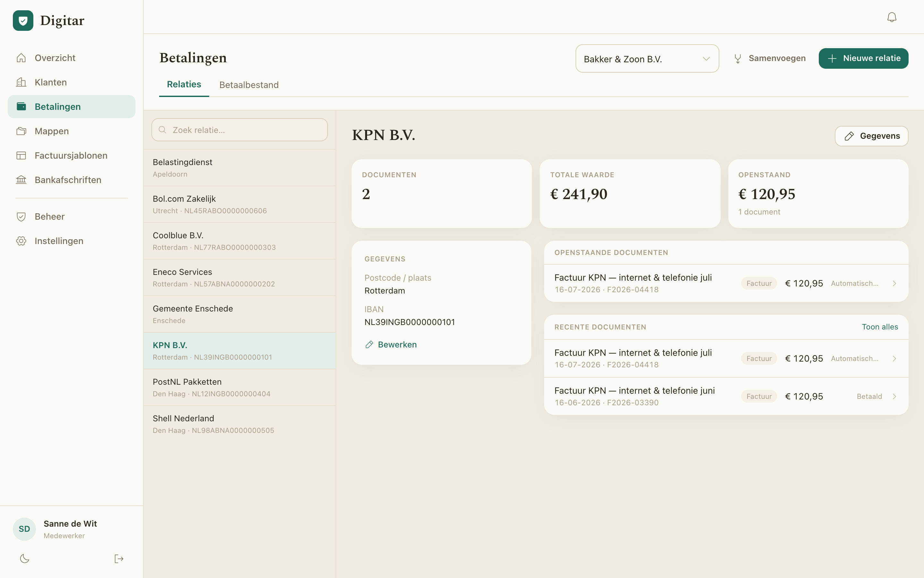This screenshot has height=578, width=924.
Task: Click the Beheer shield icon
Action: (x=21, y=216)
